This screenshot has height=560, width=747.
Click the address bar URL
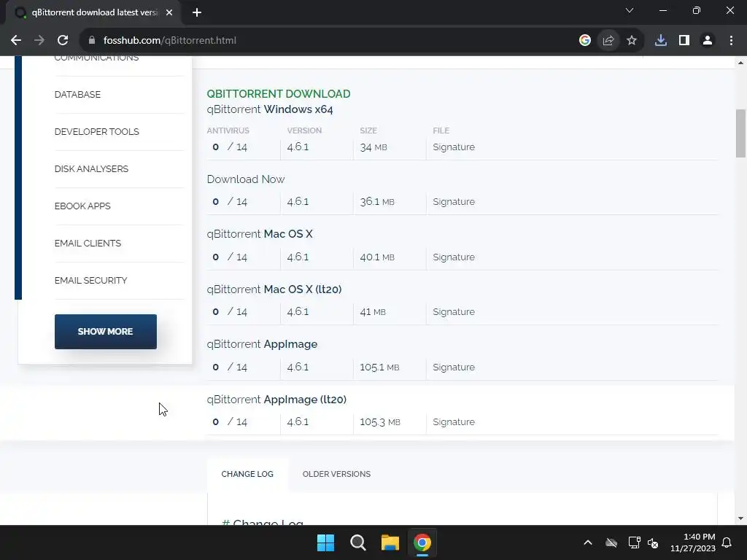(169, 41)
